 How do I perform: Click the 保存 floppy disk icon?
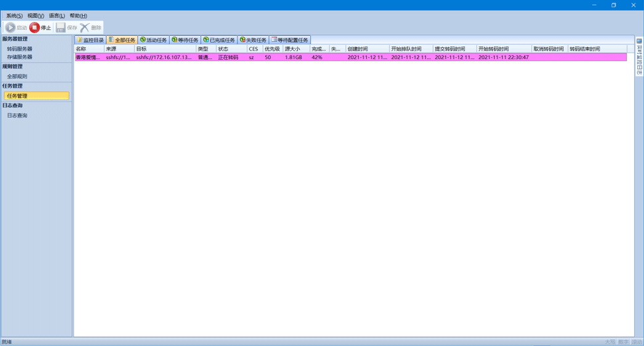[61, 27]
